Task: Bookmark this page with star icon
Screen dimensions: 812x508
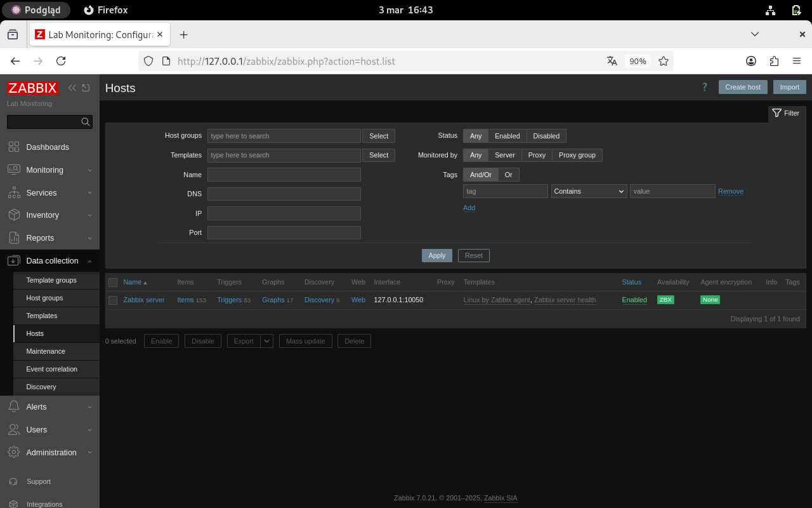Action: (x=664, y=61)
